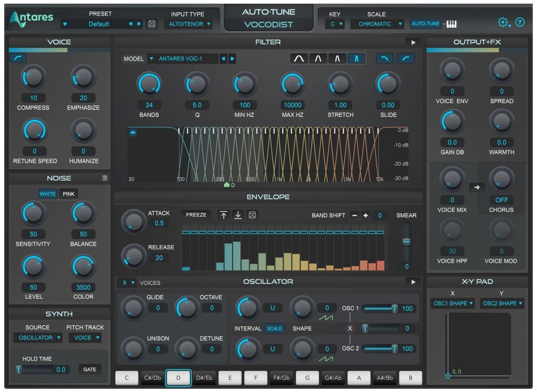Click the Hold Time slider
The image size is (537, 392).
coord(34,370)
